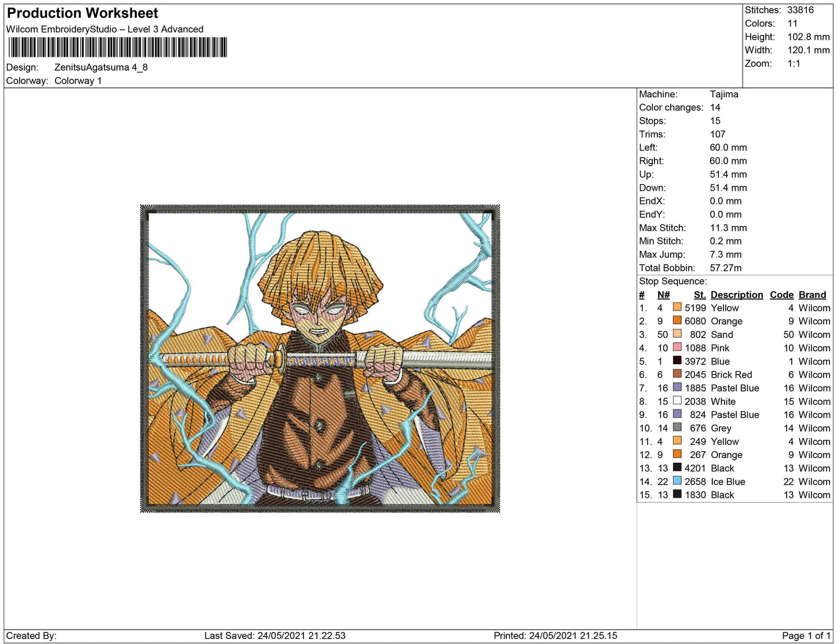Click the 'N#' column header
837x644 pixels.
pyautogui.click(x=663, y=295)
